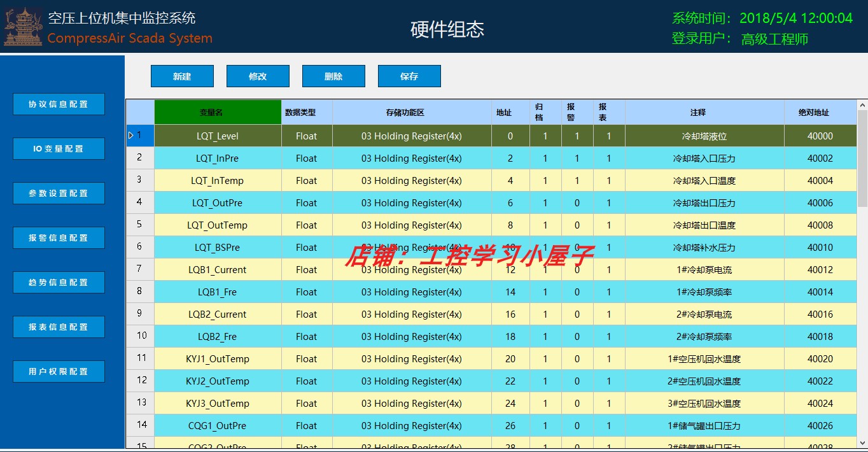Select the LQB2_Current variable cell
This screenshot has width=868, height=452.
218,314
